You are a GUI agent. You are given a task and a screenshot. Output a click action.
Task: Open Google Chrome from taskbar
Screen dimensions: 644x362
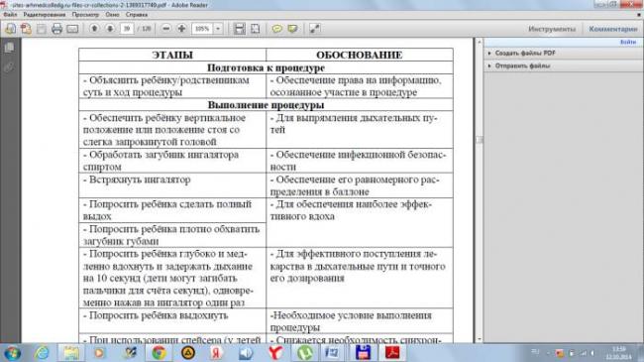point(159,353)
